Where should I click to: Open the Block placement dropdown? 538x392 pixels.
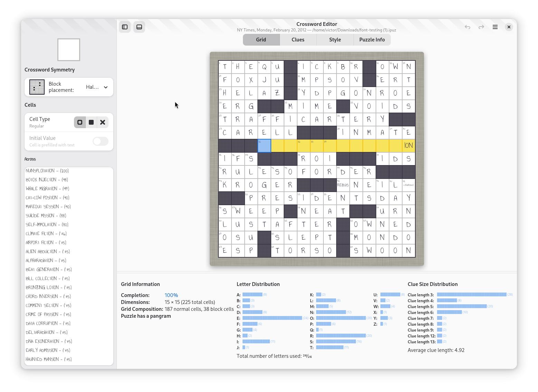(97, 87)
